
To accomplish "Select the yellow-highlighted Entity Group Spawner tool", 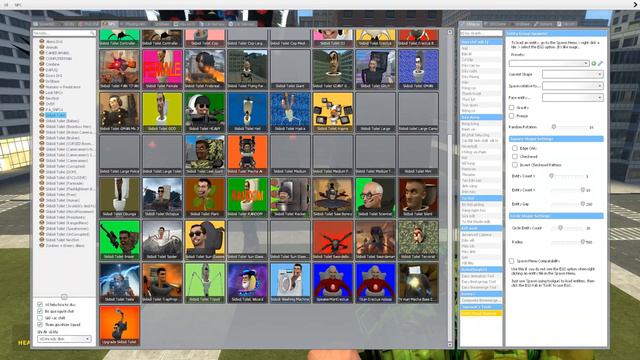I will coord(481,313).
